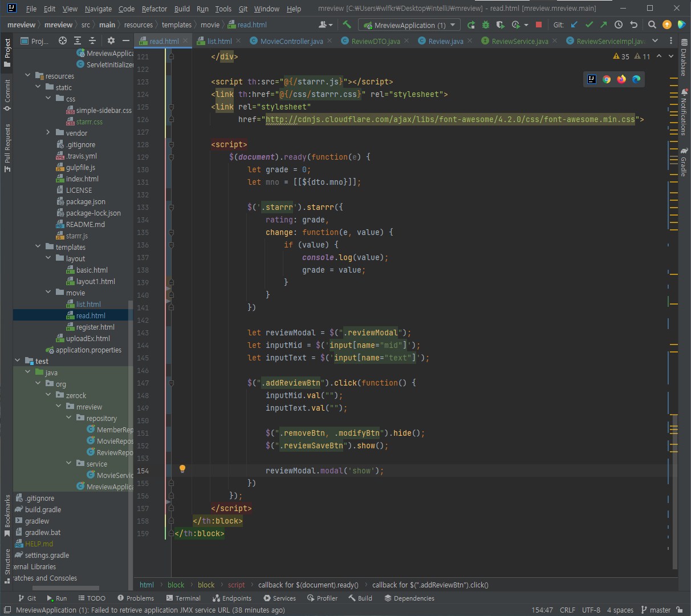Collapse the static folder in the tree
691x616 pixels.
coord(38,87)
